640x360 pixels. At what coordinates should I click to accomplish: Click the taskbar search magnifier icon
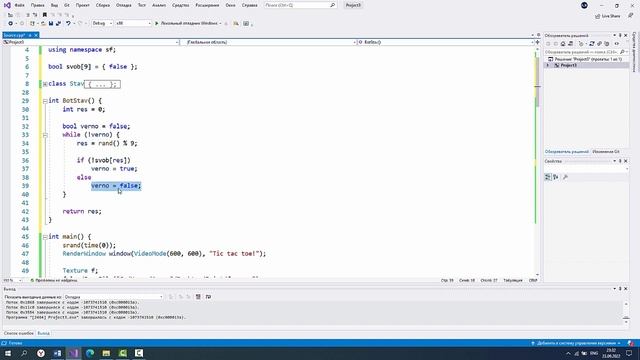(x=24, y=353)
